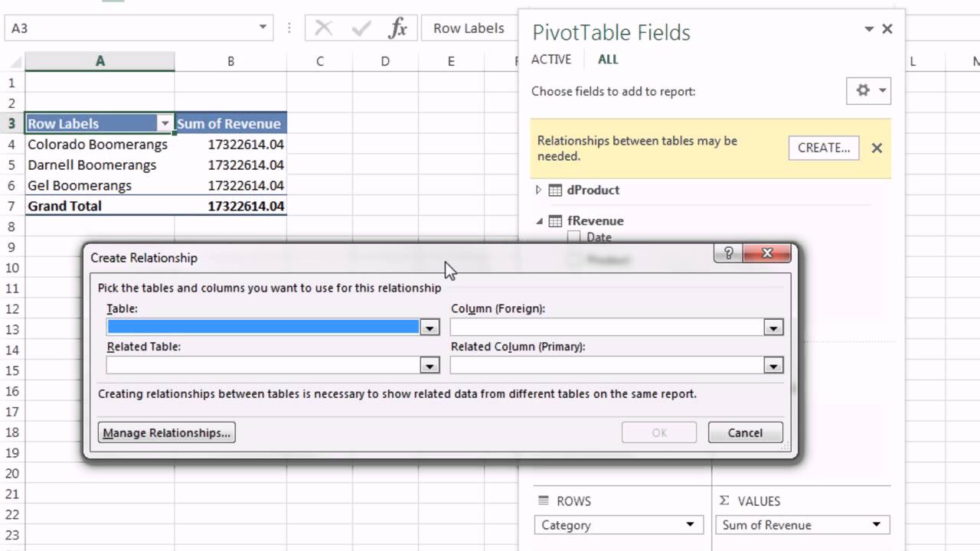The image size is (980, 551).
Task: Click the dProduct table icon
Action: click(555, 191)
